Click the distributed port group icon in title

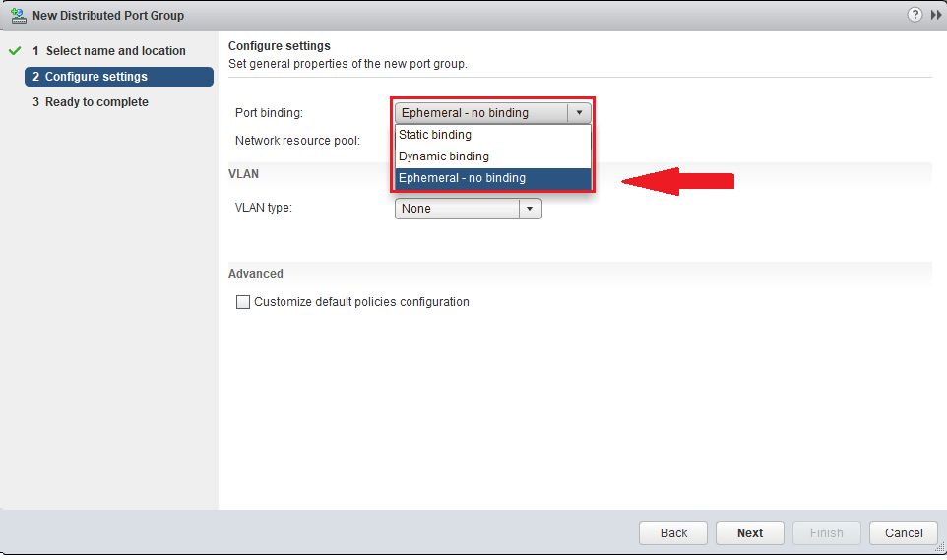[x=17, y=16]
